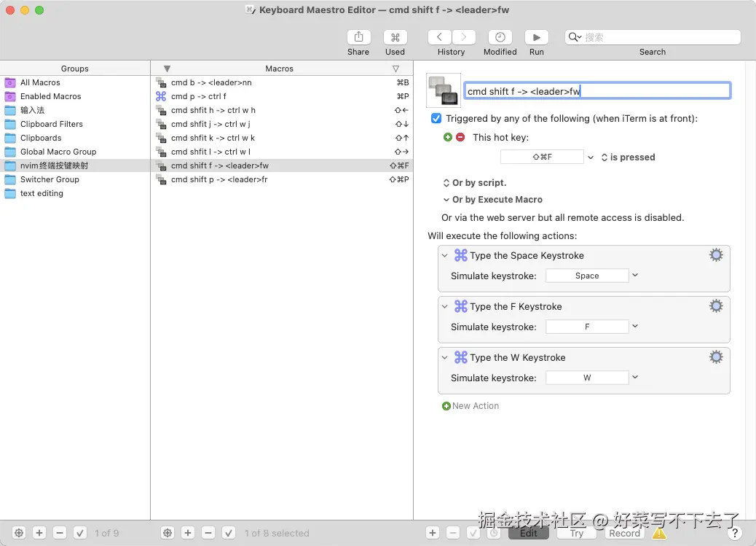Select the Global Macro Group
The width and height of the screenshot is (756, 546).
[x=75, y=152]
